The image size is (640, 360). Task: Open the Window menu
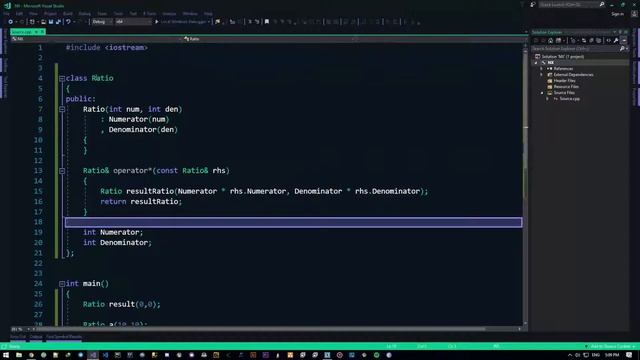click(x=190, y=13)
